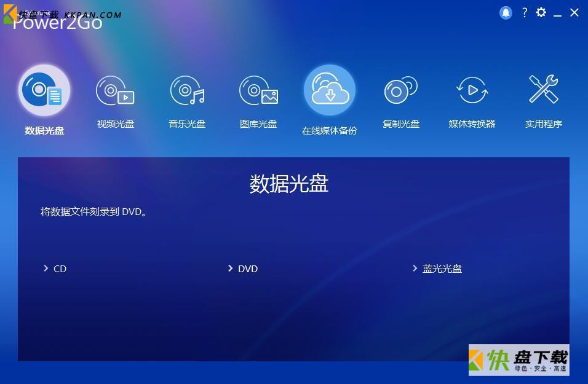
Task: Choose the CD option
Action: [60, 268]
